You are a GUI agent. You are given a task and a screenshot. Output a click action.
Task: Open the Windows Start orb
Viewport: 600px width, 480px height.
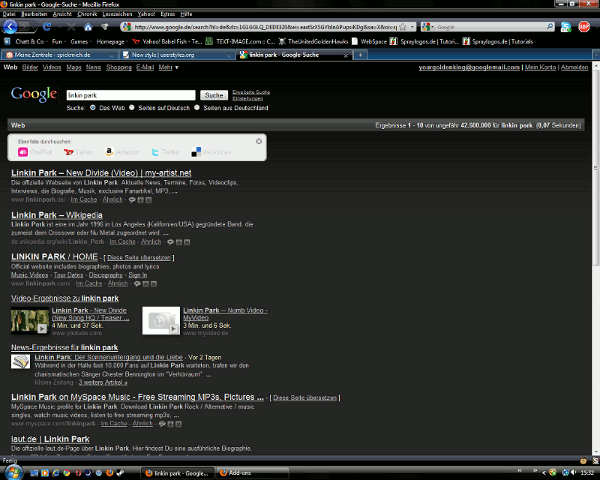coord(12,472)
